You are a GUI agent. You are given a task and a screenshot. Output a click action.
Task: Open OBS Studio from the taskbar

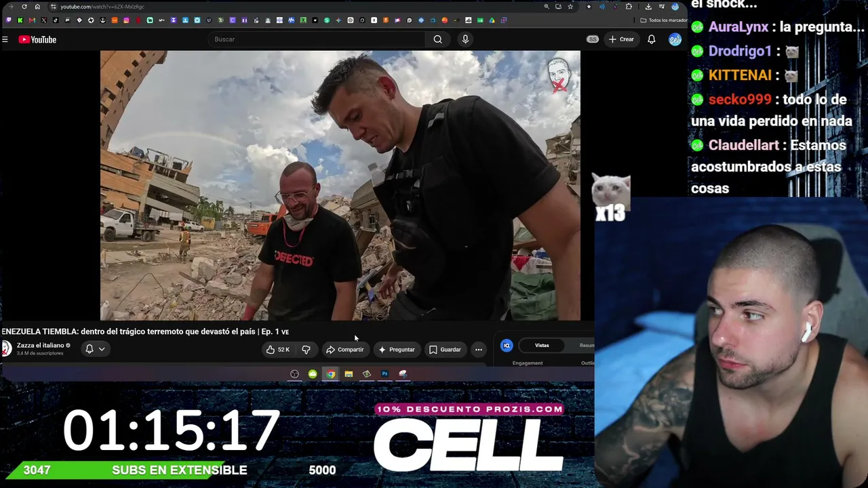click(294, 374)
